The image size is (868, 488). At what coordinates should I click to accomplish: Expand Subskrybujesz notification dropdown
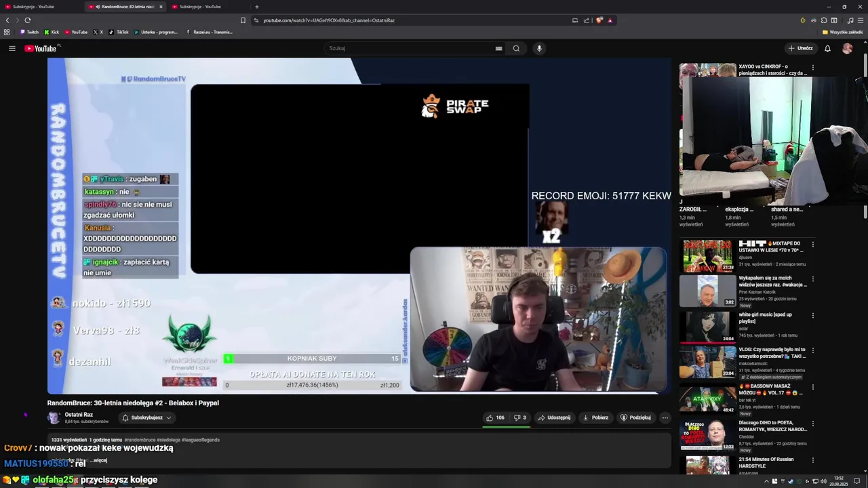pyautogui.click(x=146, y=418)
